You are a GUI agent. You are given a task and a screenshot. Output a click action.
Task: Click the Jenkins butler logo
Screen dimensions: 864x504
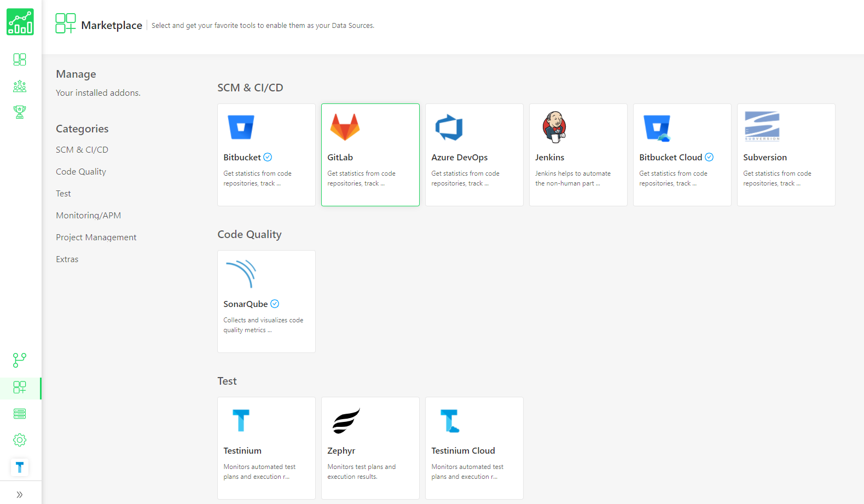pyautogui.click(x=554, y=127)
